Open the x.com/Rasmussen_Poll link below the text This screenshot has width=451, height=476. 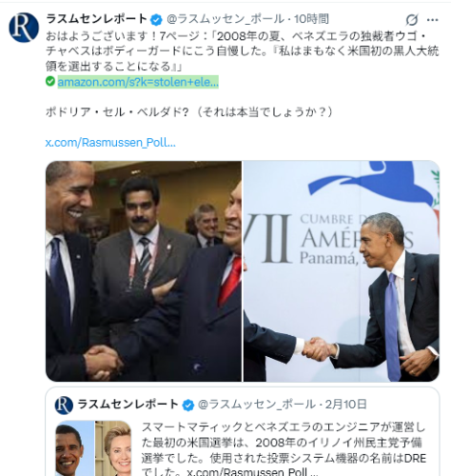coord(110,143)
